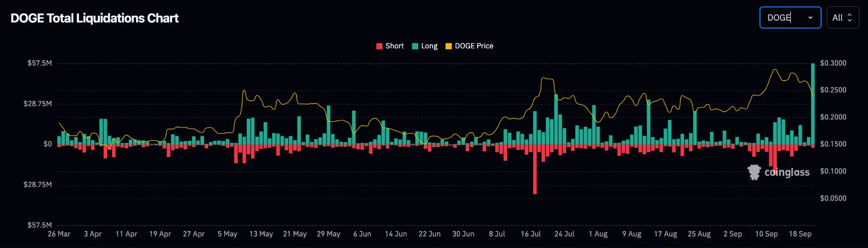
Task: Click the yellow DOGE Price legend swatch
Action: click(448, 46)
